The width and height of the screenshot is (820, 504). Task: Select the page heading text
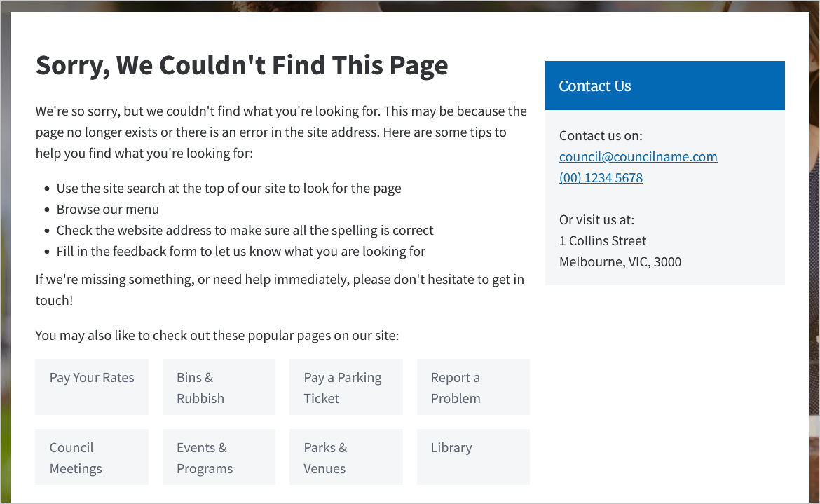242,64
